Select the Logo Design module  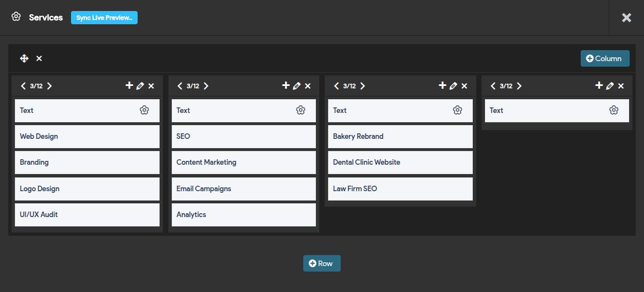click(87, 189)
